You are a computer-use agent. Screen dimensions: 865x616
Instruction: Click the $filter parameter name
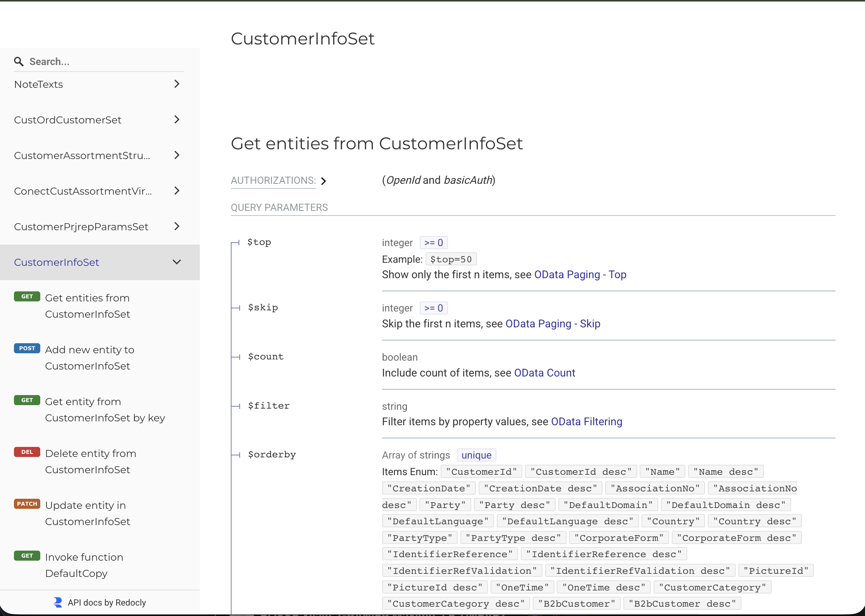pyautogui.click(x=269, y=406)
